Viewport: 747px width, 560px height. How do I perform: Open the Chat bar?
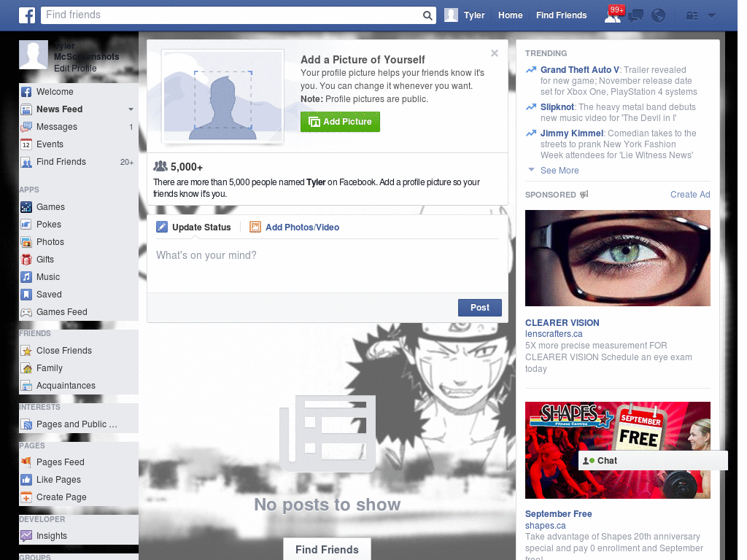(x=653, y=461)
